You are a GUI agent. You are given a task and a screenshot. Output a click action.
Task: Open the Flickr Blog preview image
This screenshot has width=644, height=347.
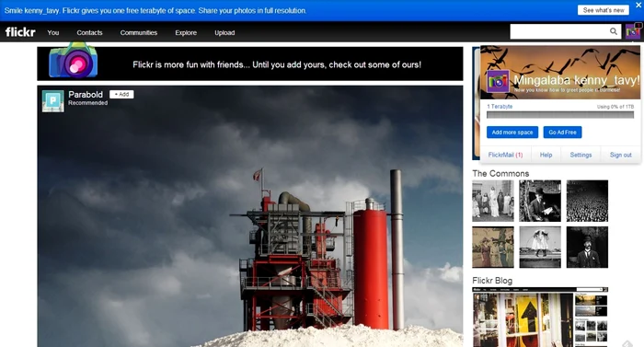click(x=540, y=318)
